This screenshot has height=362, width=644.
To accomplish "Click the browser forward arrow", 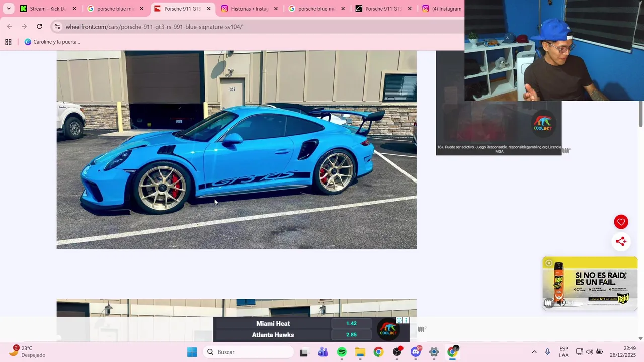I will pos(24,26).
